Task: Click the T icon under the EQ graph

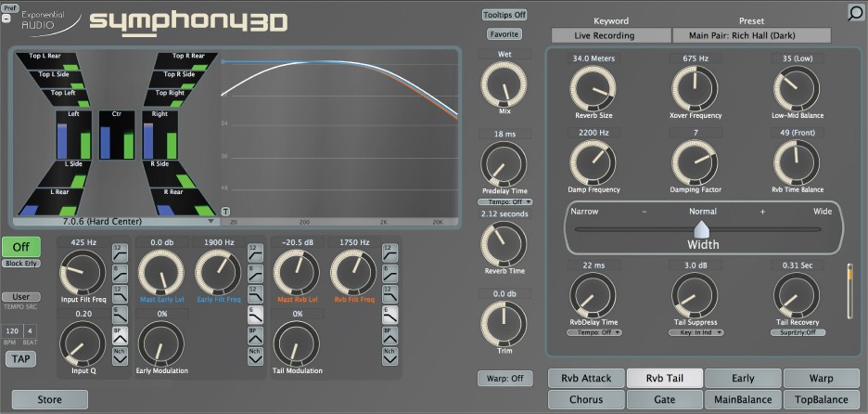Action: (x=225, y=211)
